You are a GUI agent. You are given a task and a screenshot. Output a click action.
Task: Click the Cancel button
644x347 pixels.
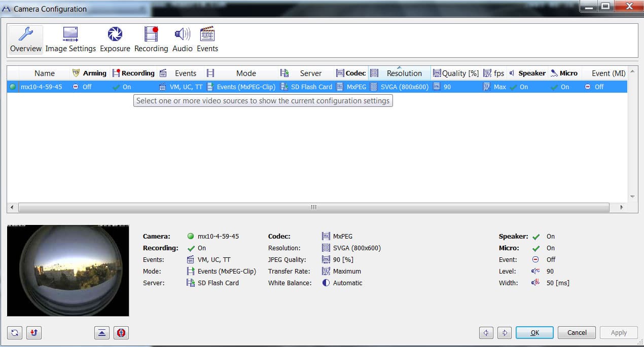(577, 333)
